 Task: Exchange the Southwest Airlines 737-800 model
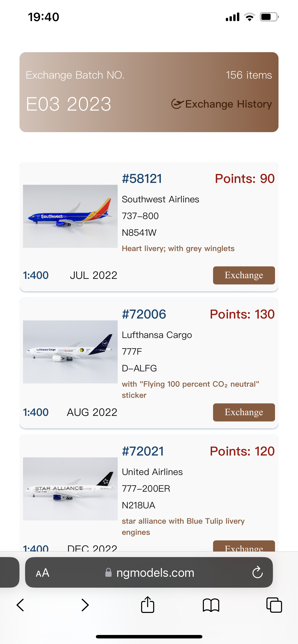(x=244, y=275)
